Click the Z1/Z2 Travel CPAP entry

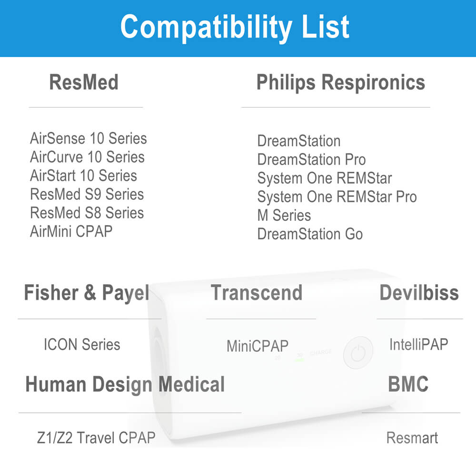coord(96,438)
